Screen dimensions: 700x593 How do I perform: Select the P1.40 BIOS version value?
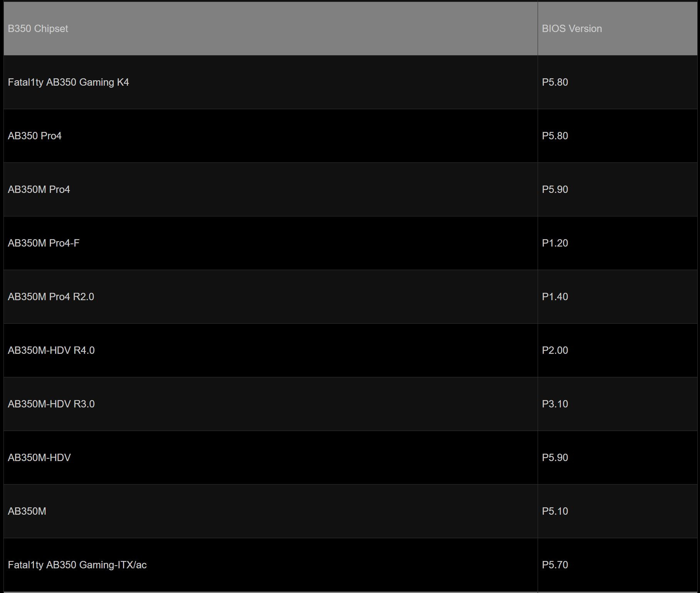pyautogui.click(x=555, y=297)
